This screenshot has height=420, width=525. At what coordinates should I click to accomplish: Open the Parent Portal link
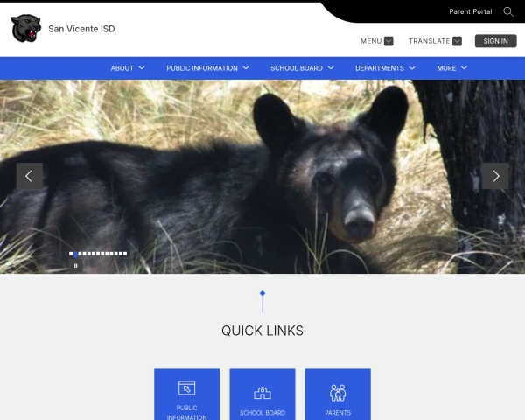(x=471, y=11)
